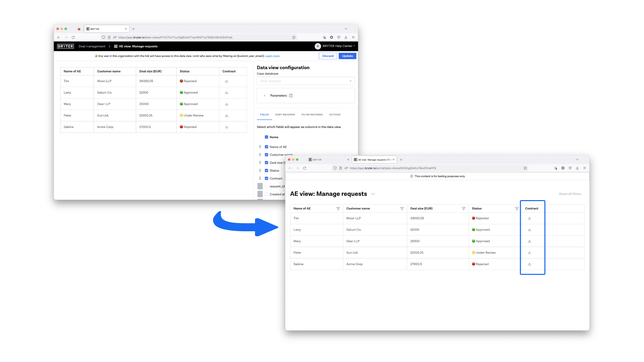Select the FILTER RECORDS tab
644x362 pixels.
(x=312, y=115)
